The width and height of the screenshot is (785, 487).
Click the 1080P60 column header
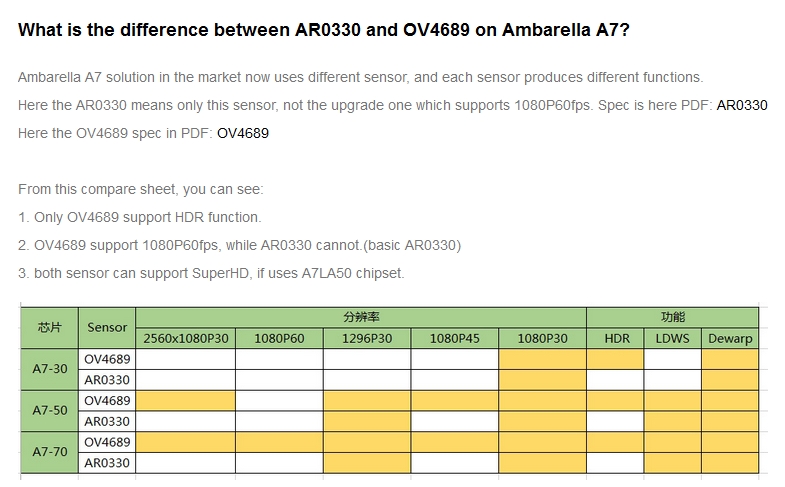pos(279,338)
